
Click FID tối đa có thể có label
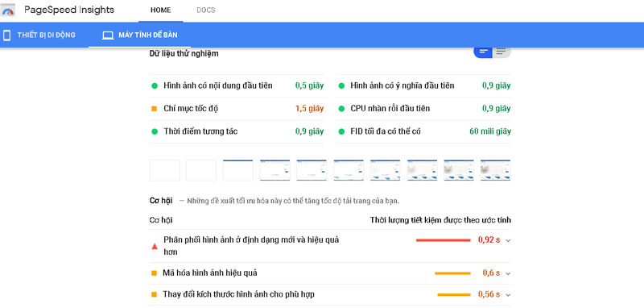click(386, 131)
